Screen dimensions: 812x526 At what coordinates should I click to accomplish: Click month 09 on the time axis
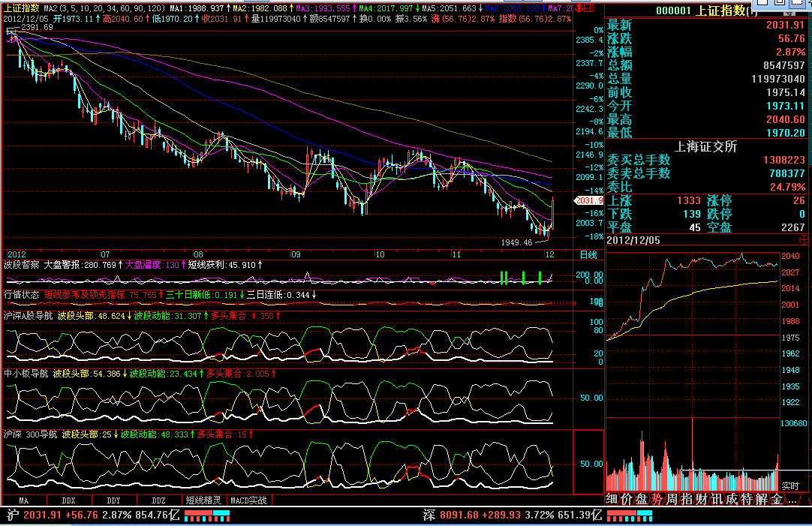(x=296, y=254)
